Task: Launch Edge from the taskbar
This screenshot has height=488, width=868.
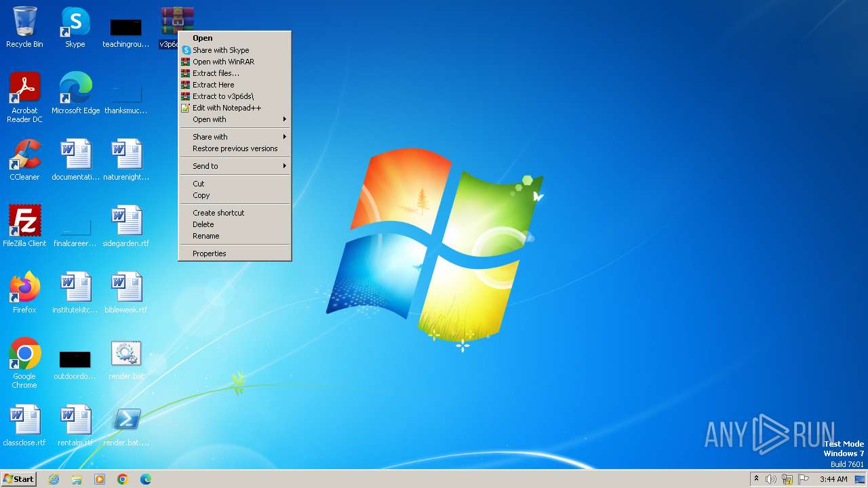Action: pos(146,479)
